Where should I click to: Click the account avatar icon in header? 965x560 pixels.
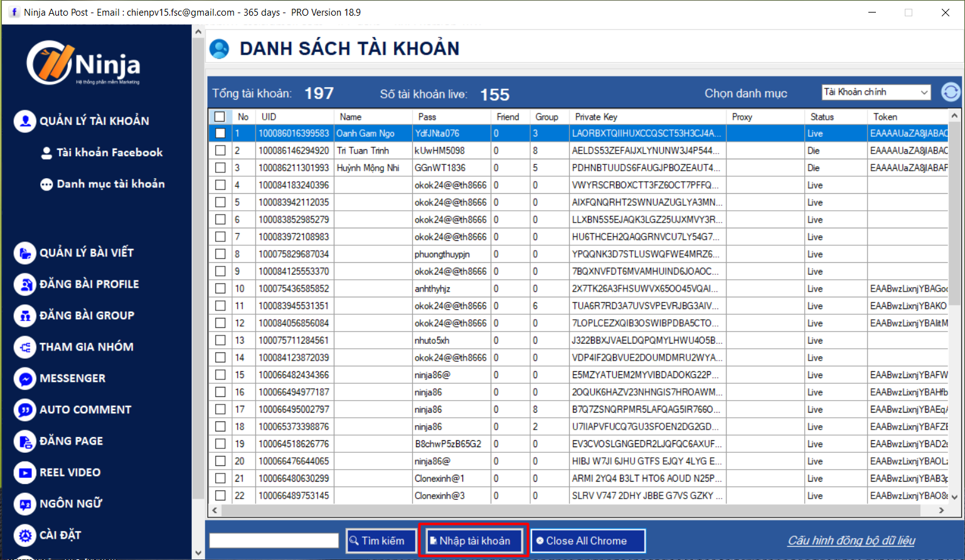(x=219, y=49)
